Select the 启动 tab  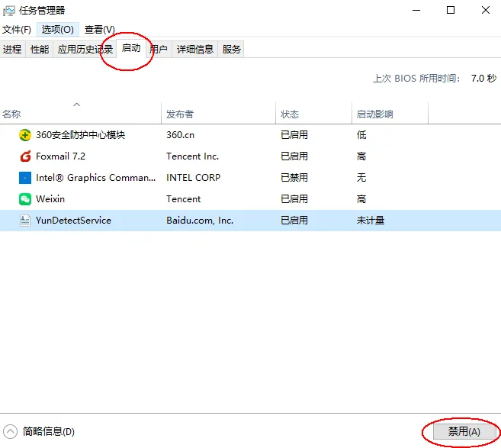coord(131,48)
